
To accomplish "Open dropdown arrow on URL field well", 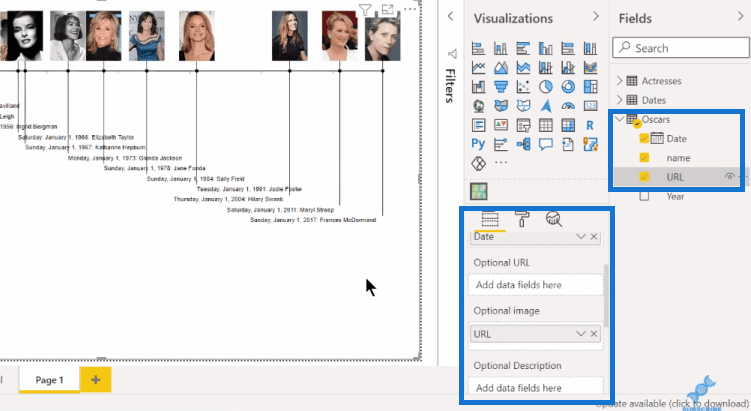I will coord(580,334).
